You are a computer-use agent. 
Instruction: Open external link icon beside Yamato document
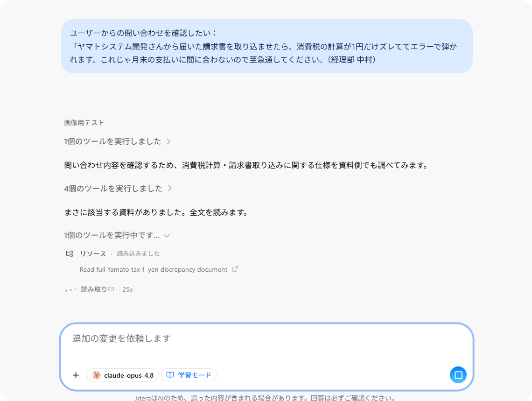pos(235,269)
